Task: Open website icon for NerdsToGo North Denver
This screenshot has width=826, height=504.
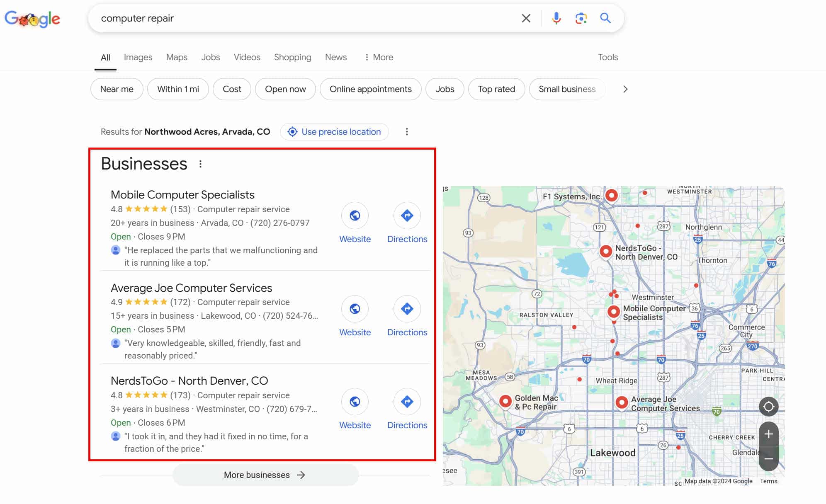Action: coord(355,402)
